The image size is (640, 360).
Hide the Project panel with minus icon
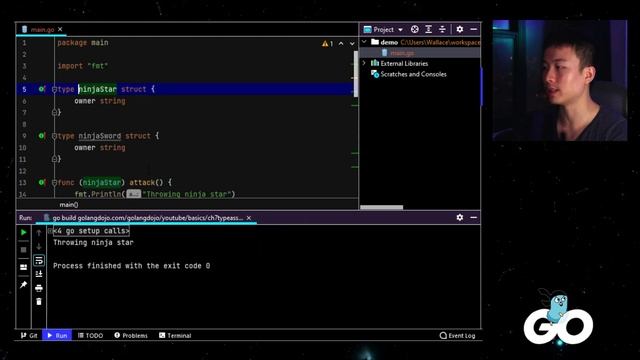(x=473, y=29)
